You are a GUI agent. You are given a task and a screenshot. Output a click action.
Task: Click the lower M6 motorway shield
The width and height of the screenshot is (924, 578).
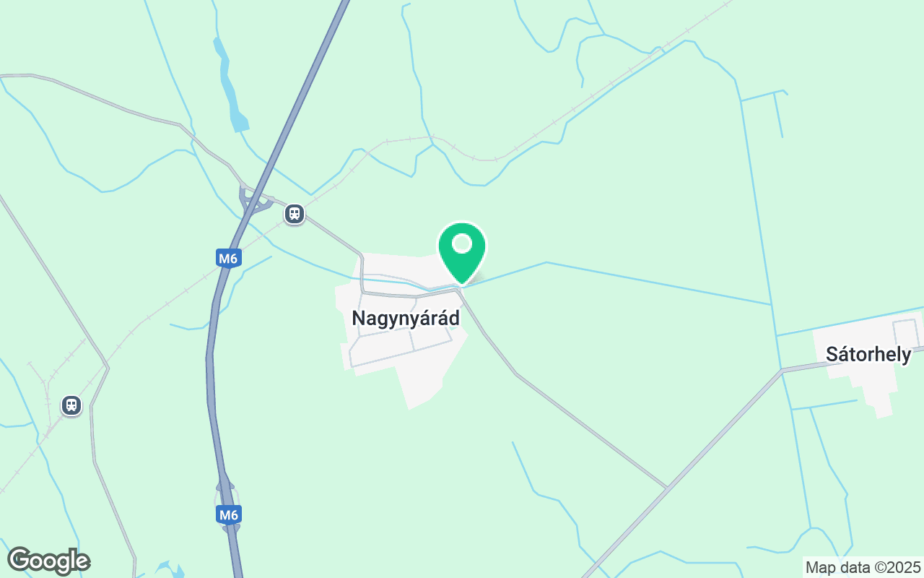(x=228, y=515)
